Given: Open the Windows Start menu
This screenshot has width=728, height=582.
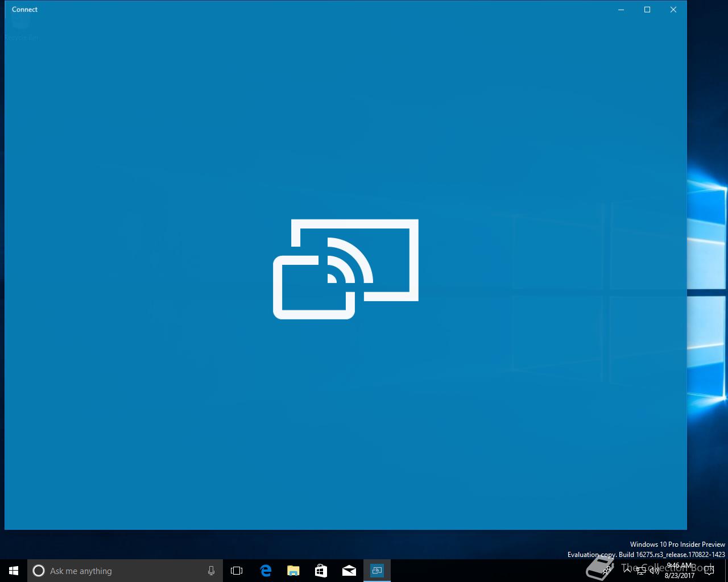Looking at the screenshot, I should (x=14, y=571).
